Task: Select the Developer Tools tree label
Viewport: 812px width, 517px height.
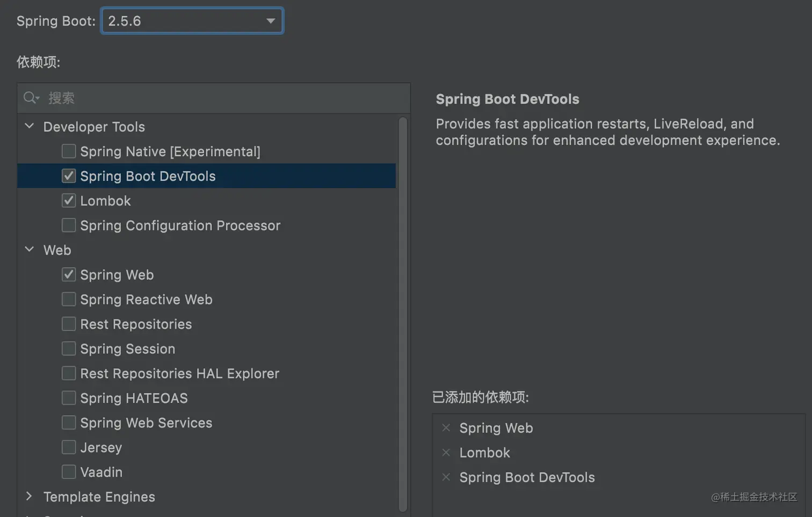Action: 94,127
